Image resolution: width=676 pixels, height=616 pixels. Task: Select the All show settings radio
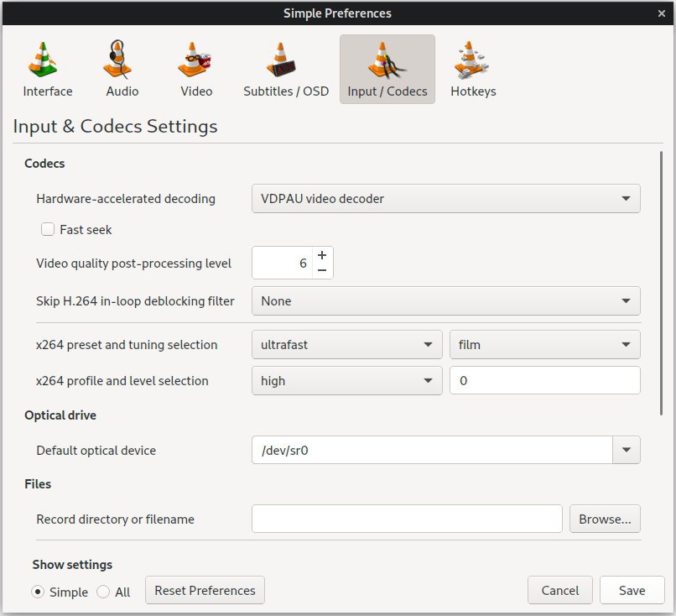(x=103, y=592)
